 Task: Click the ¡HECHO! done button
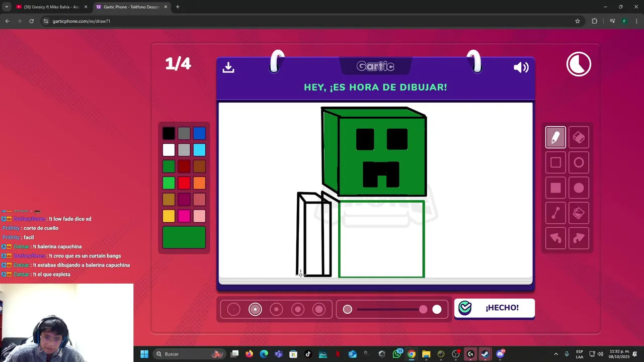[x=494, y=308]
